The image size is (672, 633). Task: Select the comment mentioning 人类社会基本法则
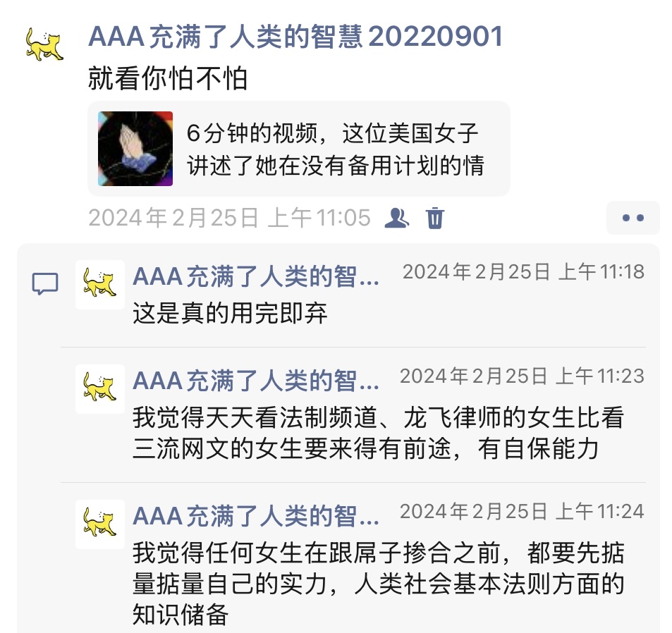[378, 584]
